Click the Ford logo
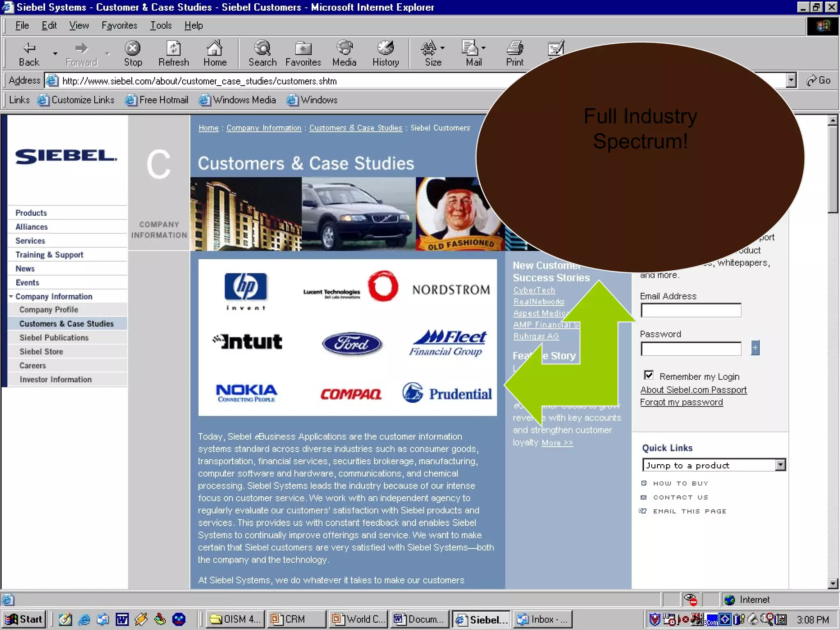 point(352,344)
